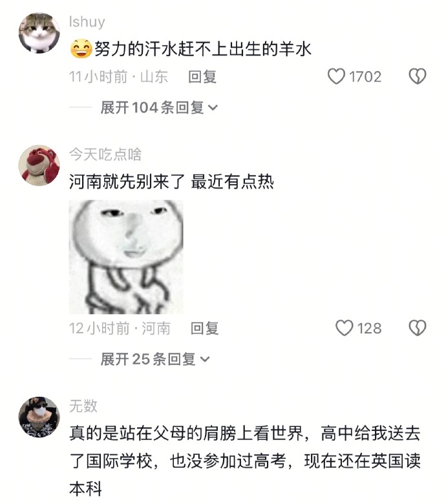Like lshuy's comment with 1702 likes
The height and width of the screenshot is (504, 446).
click(x=336, y=76)
